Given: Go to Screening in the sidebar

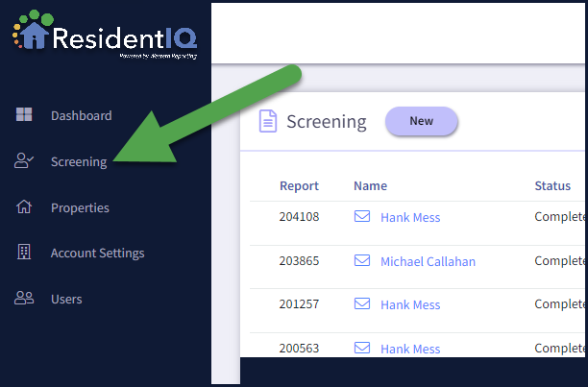Looking at the screenshot, I should pyautogui.click(x=79, y=162).
